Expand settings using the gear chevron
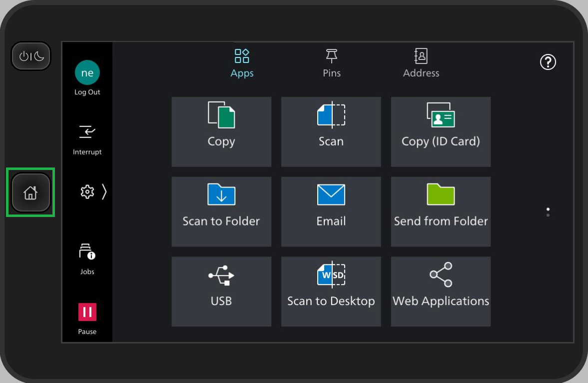Screen dimensions: 588x383 click(93, 192)
